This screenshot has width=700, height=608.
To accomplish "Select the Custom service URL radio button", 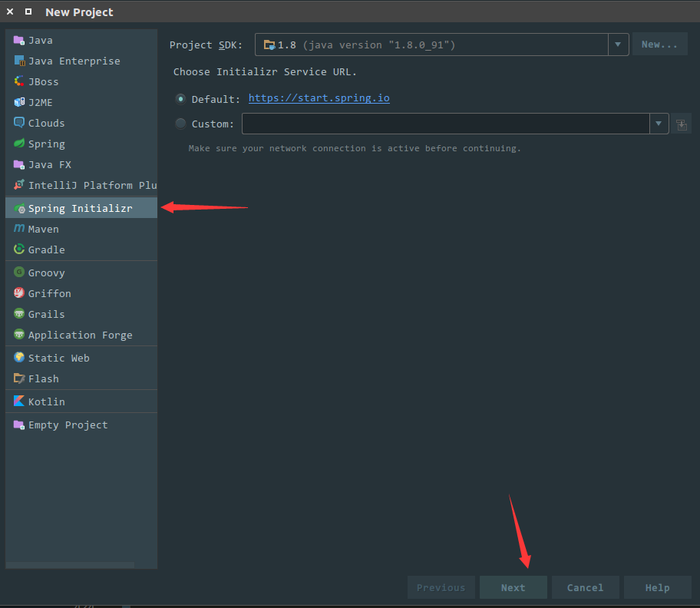I will (x=180, y=124).
